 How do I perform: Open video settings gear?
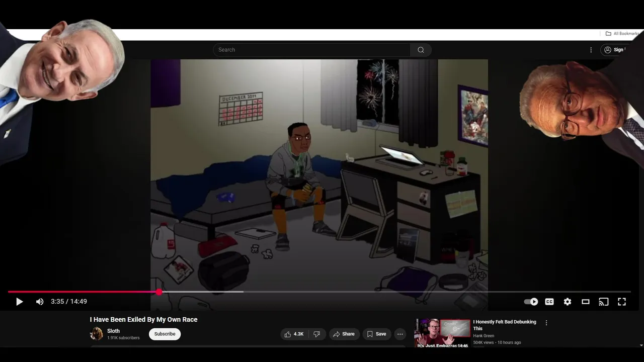coord(568,302)
